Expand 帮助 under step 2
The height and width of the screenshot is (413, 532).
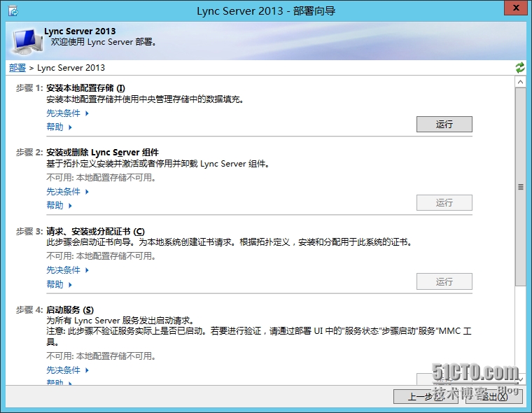point(59,205)
